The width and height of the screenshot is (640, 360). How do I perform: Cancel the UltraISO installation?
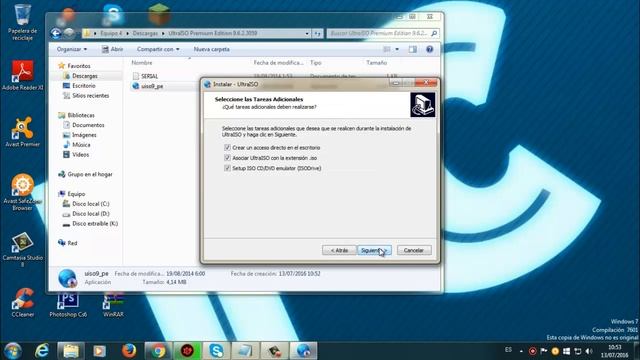tap(414, 250)
